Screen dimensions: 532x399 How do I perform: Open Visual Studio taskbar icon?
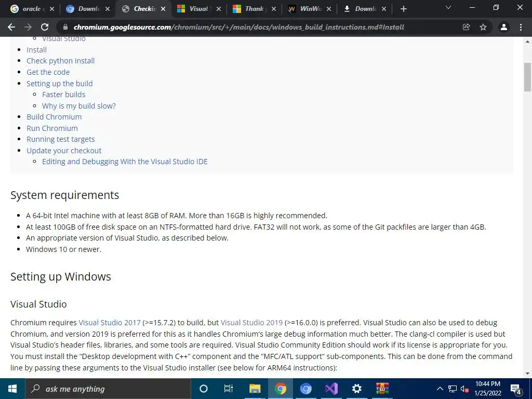pos(331,389)
